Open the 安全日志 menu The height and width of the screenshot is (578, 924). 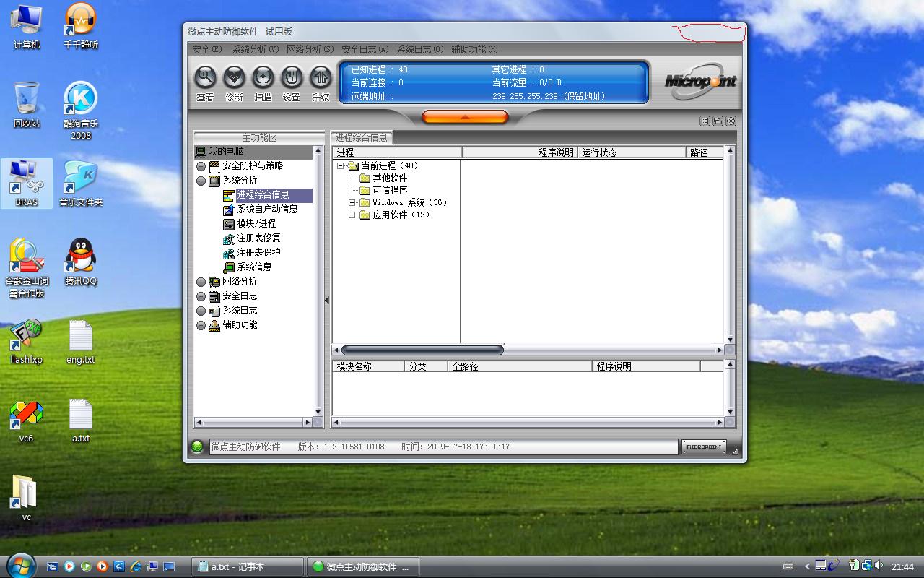pos(365,50)
